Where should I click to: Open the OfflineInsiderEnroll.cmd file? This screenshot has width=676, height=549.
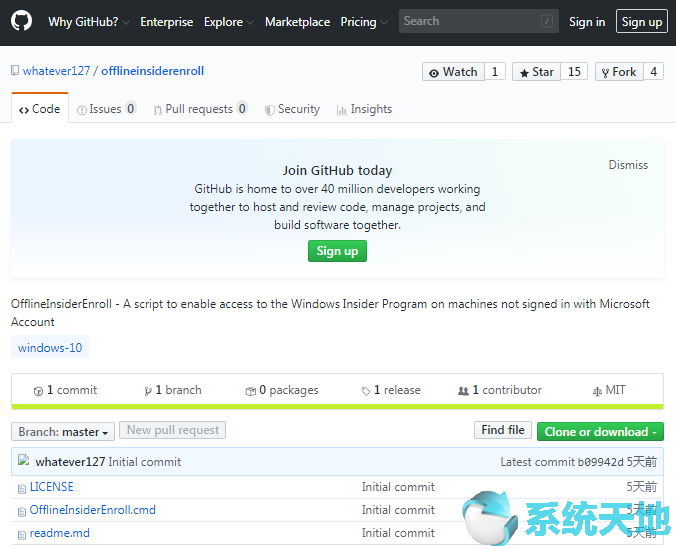pyautogui.click(x=93, y=510)
